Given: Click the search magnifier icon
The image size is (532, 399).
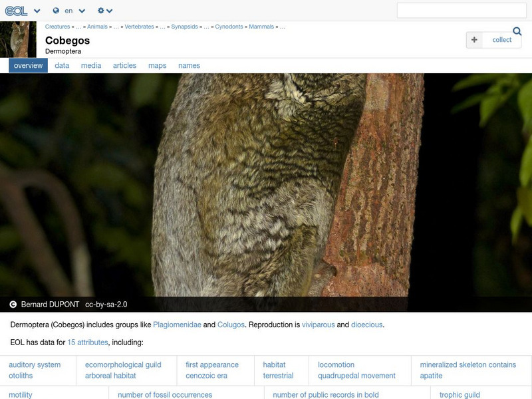Looking at the screenshot, I should (517, 31).
